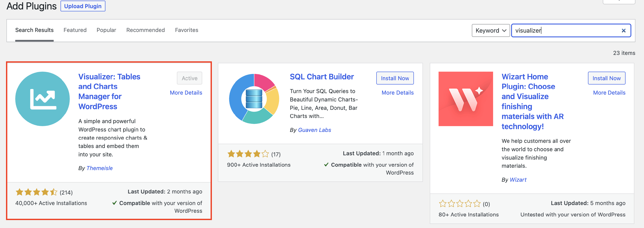Open the Popular plugins tab
644x228 pixels.
point(106,30)
